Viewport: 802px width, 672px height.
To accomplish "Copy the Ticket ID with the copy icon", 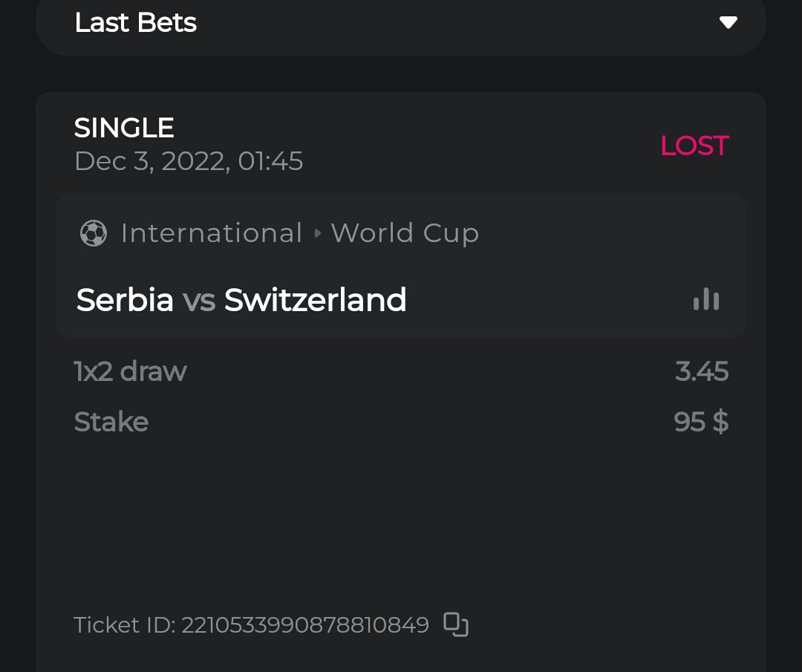I will click(456, 624).
